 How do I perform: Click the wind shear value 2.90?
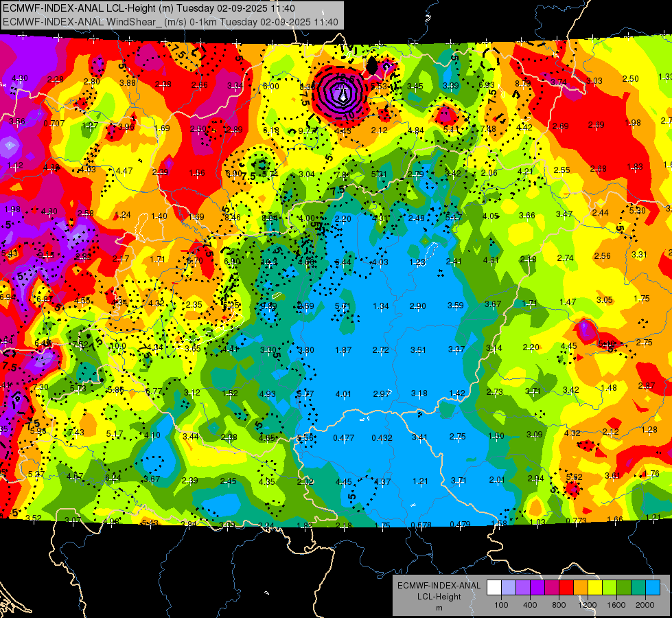pos(418,306)
